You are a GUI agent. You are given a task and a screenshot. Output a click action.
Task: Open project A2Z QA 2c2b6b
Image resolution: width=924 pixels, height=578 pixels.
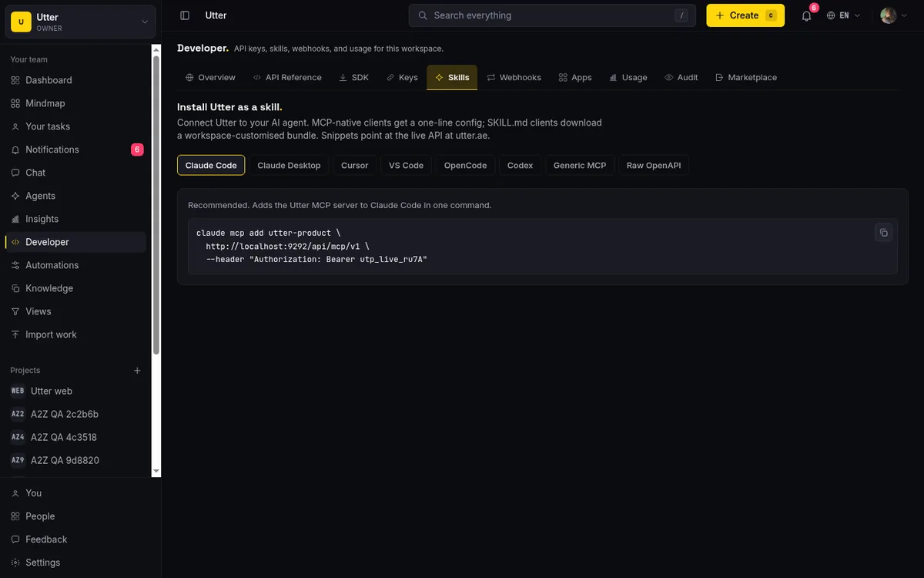coord(75,414)
